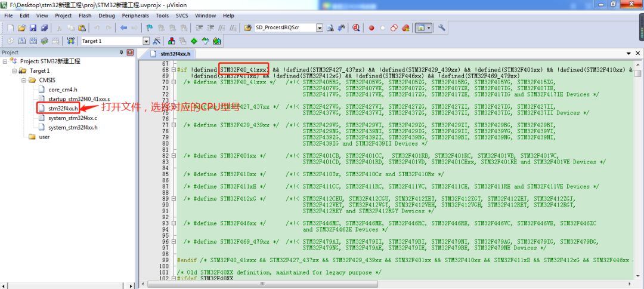The image size is (644, 289).
Task: Open window layout dropdown button
Action: (429, 28)
